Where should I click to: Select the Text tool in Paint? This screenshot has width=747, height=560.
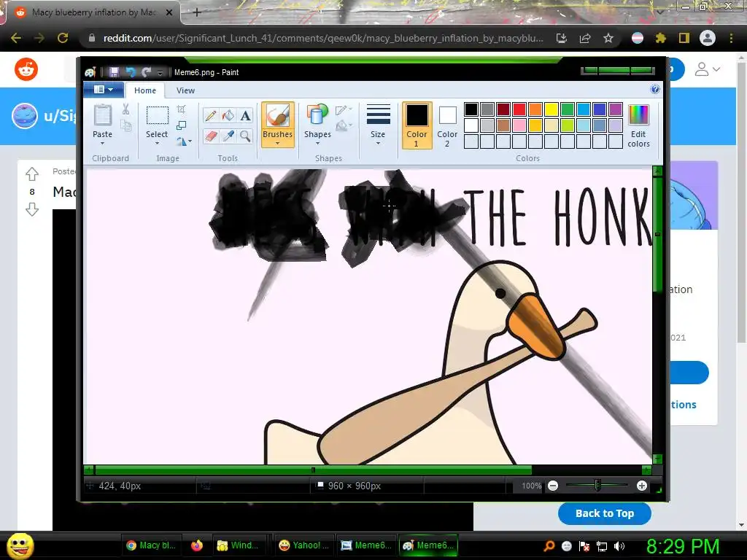(x=245, y=116)
